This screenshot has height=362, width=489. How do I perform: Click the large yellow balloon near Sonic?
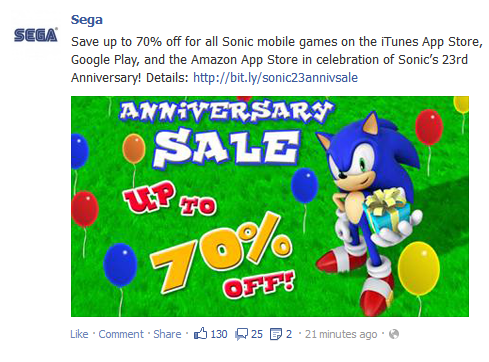[419, 268]
